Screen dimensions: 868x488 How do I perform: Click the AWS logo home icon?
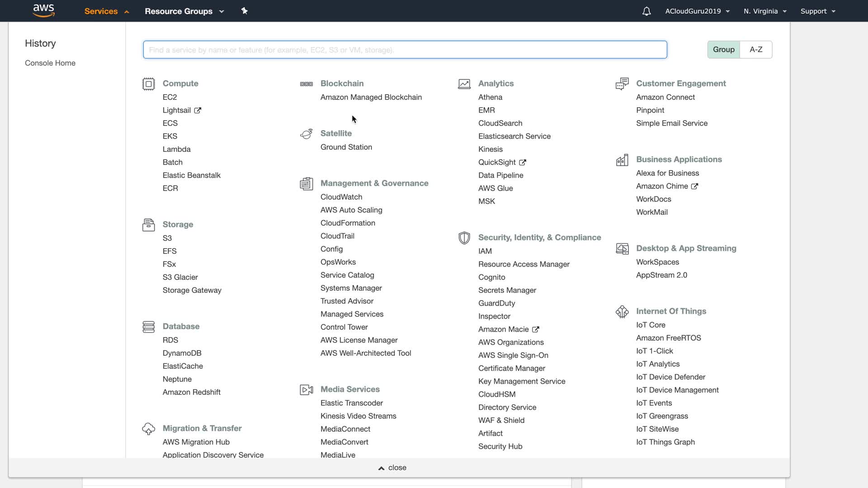click(44, 10)
